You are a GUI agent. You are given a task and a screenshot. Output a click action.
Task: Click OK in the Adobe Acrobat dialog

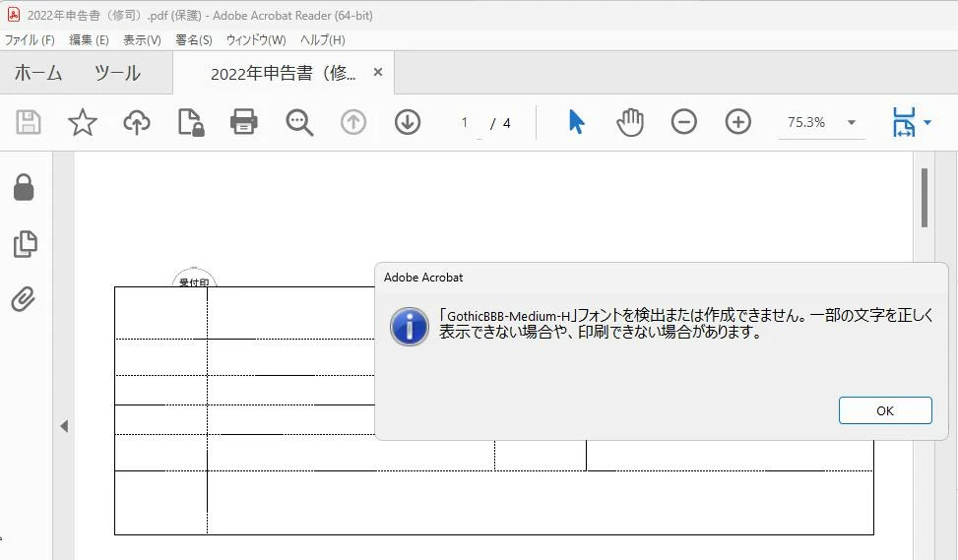click(885, 410)
